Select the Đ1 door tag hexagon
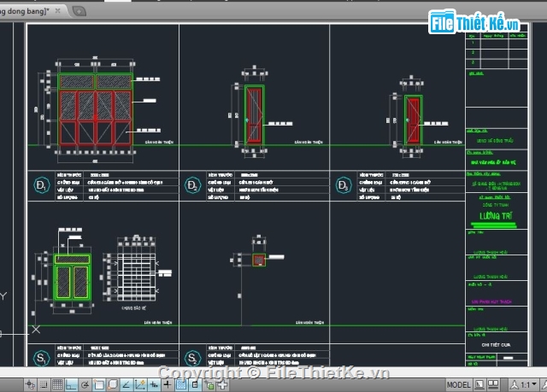547x392 pixels. 42,185
